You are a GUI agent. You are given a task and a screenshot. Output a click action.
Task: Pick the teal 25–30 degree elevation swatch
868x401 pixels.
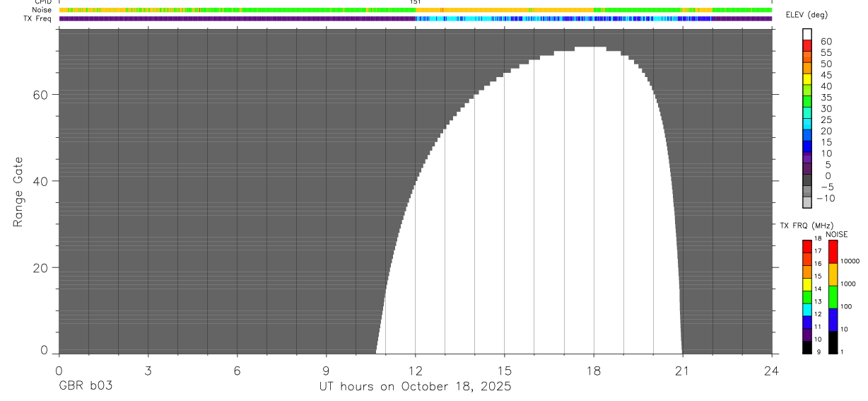807,113
